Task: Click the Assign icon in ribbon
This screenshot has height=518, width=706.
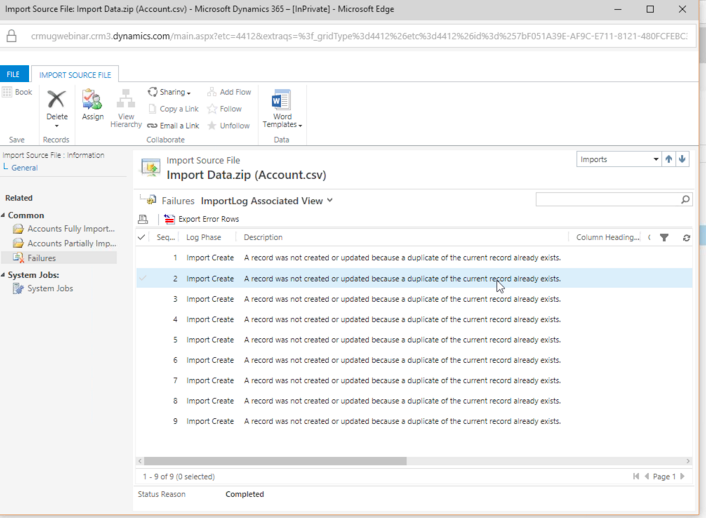Action: pyautogui.click(x=92, y=100)
